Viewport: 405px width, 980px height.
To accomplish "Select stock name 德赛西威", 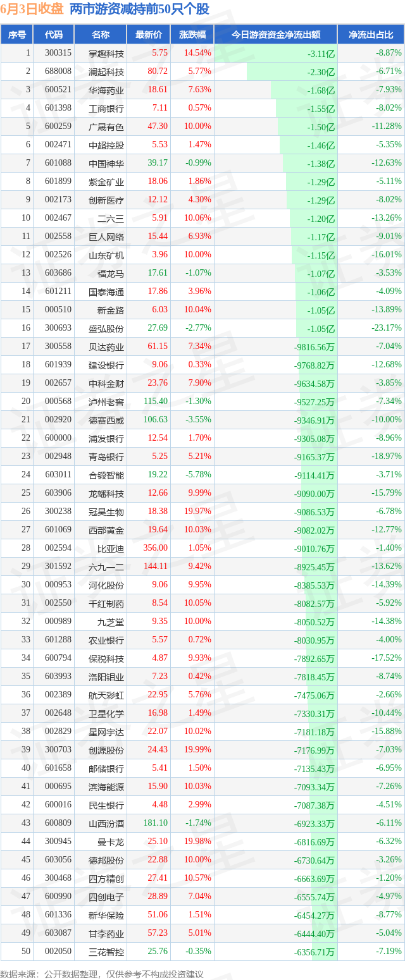I will [106, 420].
